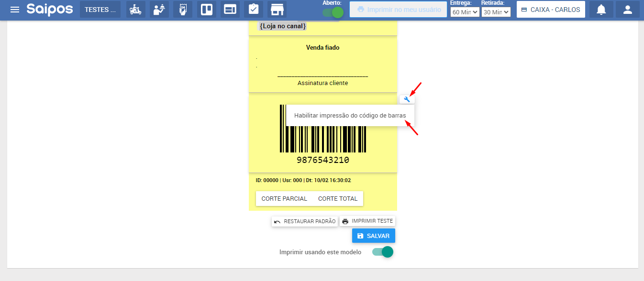
Task: Open the counter receipt sales icon
Action: click(183, 10)
